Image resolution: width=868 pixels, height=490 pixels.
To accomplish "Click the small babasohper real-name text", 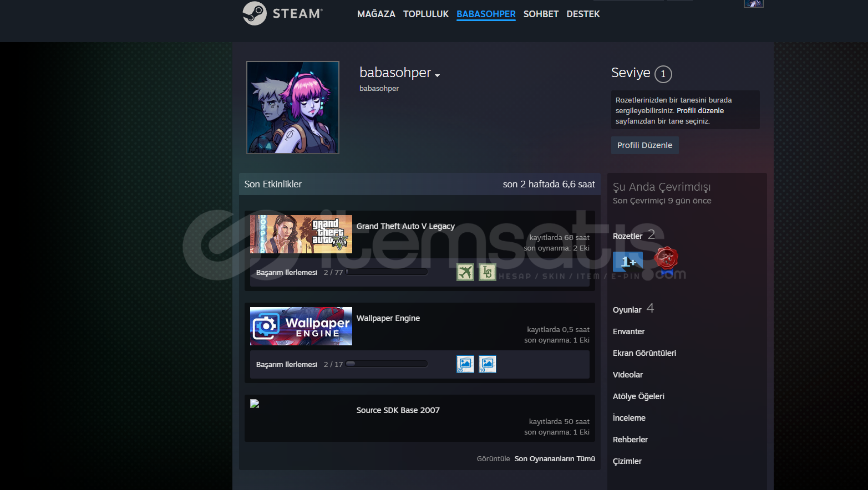I will (x=379, y=88).
